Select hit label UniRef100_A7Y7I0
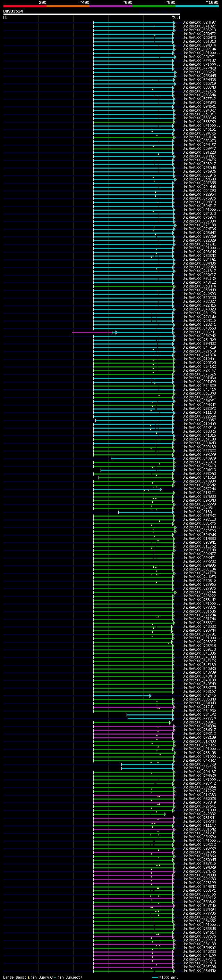The height and width of the screenshot is (980, 222). point(199,718)
